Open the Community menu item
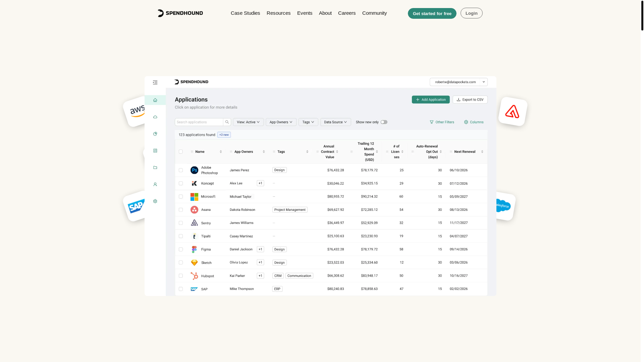This screenshot has height=362, width=644. point(374,13)
